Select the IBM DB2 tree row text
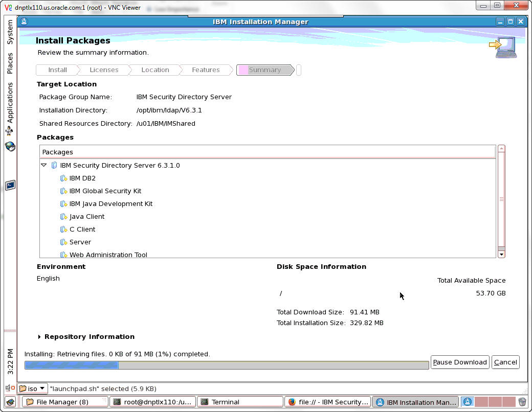Screen dimensions: 532x412 tap(82, 178)
